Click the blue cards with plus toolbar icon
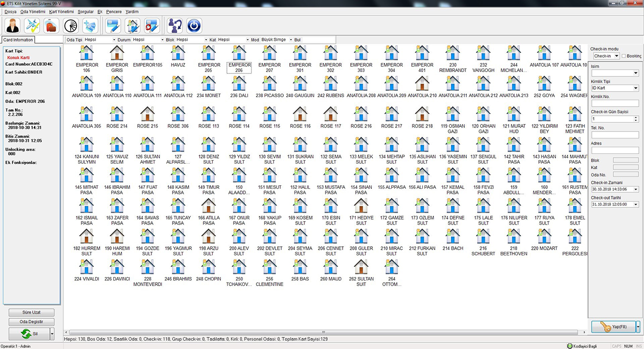This screenshot has height=349, width=644. [91, 25]
